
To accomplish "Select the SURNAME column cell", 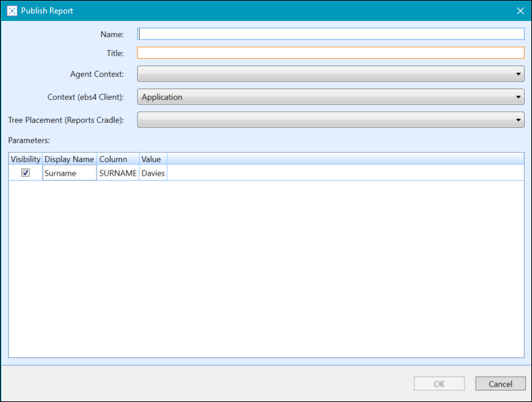I will (x=117, y=173).
